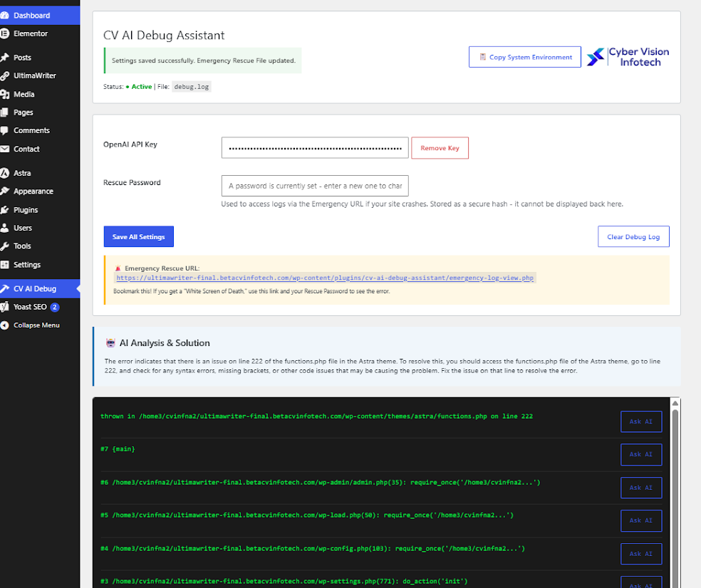
Task: Click the CV AI Debug wrench icon
Action: point(4,288)
